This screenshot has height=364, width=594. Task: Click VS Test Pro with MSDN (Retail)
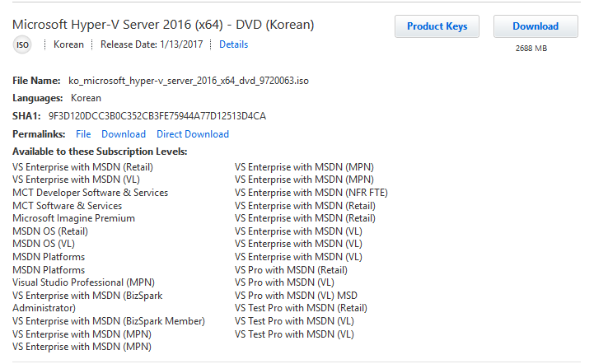(301, 308)
